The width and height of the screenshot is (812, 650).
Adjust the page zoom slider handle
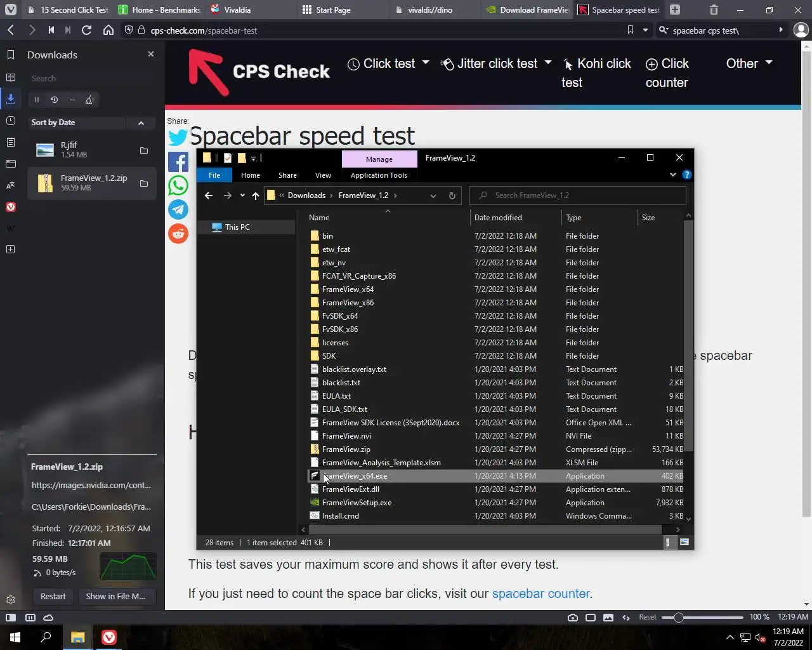tap(678, 618)
